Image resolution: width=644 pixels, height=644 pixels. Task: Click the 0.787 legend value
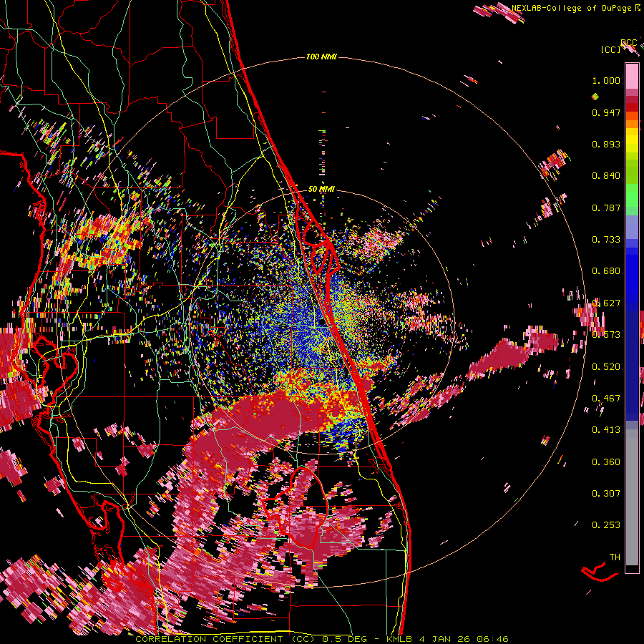(606, 208)
